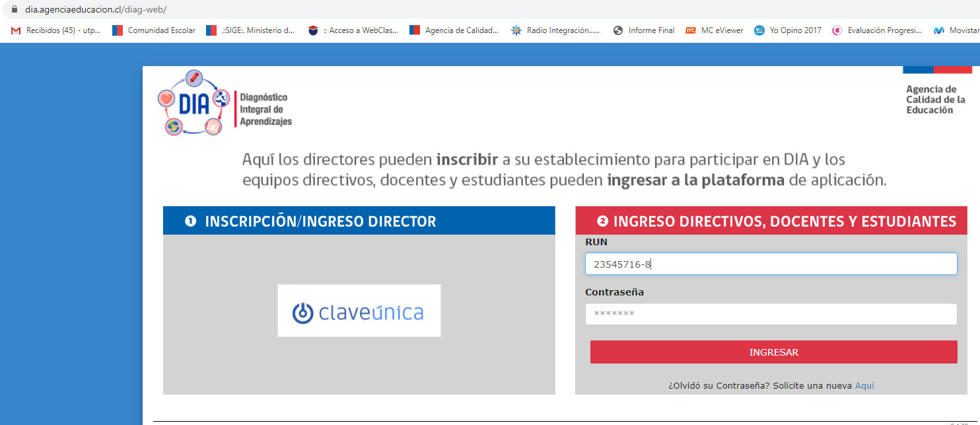Click the address bar URL
The image size is (980, 425).
pos(96,10)
